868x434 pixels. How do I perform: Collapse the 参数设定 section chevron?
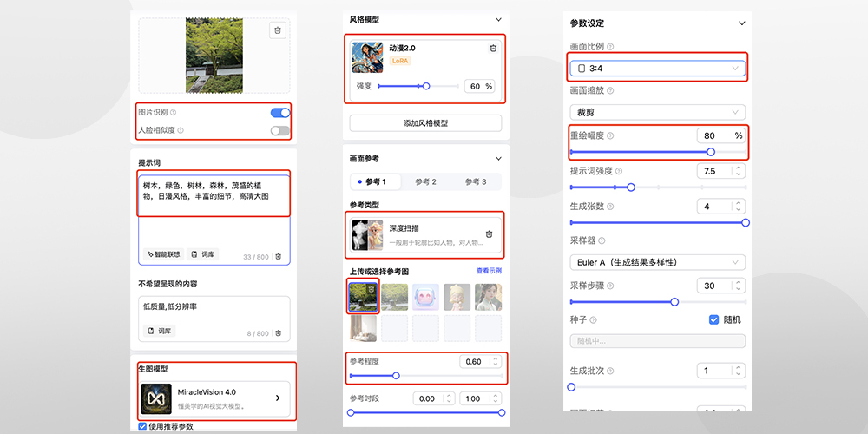tap(742, 23)
